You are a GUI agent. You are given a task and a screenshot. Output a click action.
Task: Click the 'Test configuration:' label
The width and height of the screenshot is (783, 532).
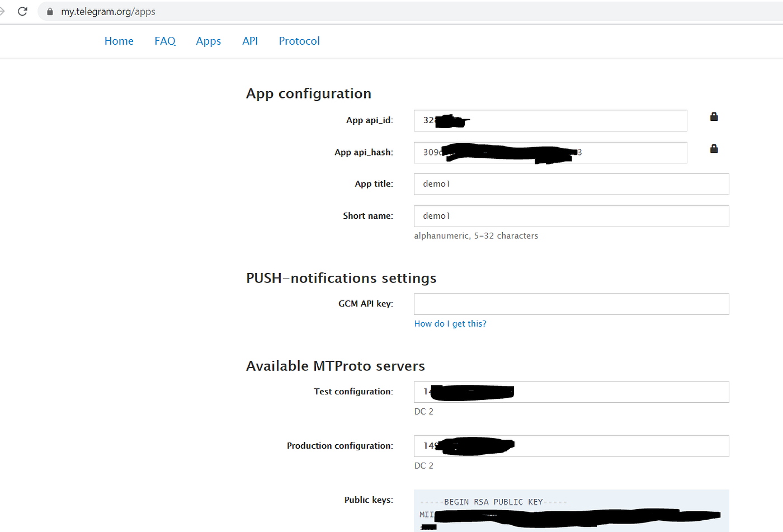tap(353, 391)
